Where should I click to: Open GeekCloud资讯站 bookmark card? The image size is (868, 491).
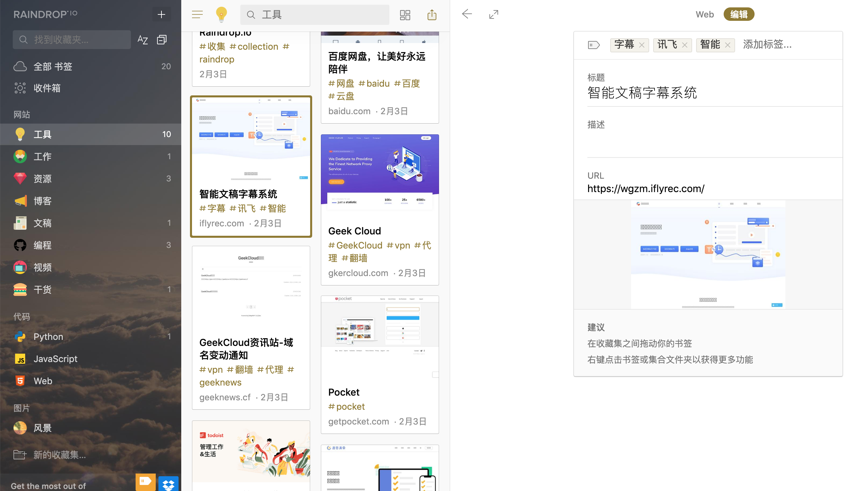point(251,328)
